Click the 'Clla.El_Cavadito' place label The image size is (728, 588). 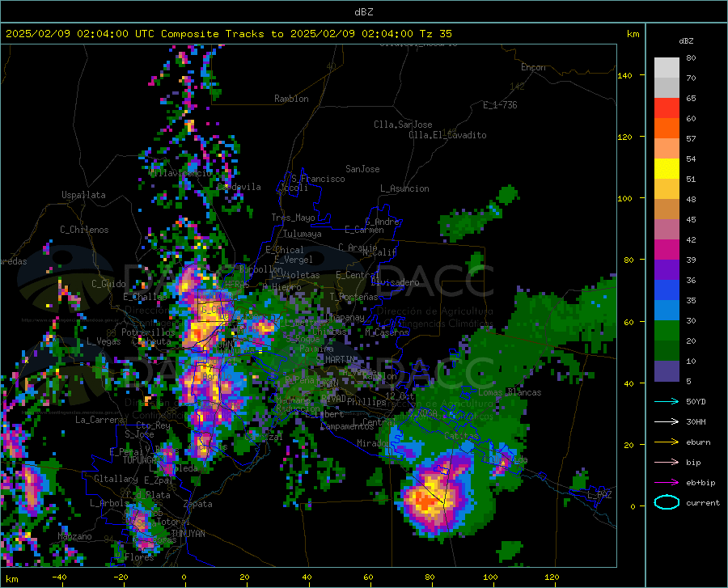coord(447,135)
